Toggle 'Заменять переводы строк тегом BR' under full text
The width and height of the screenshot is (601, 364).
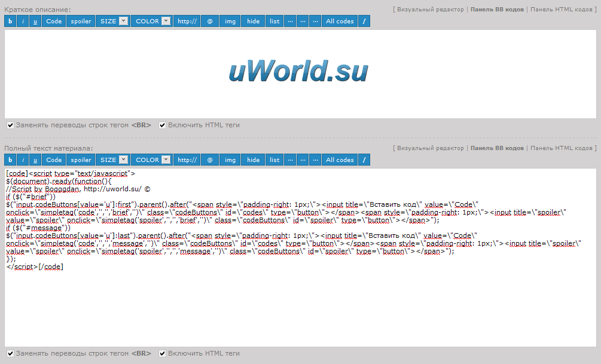click(10, 354)
